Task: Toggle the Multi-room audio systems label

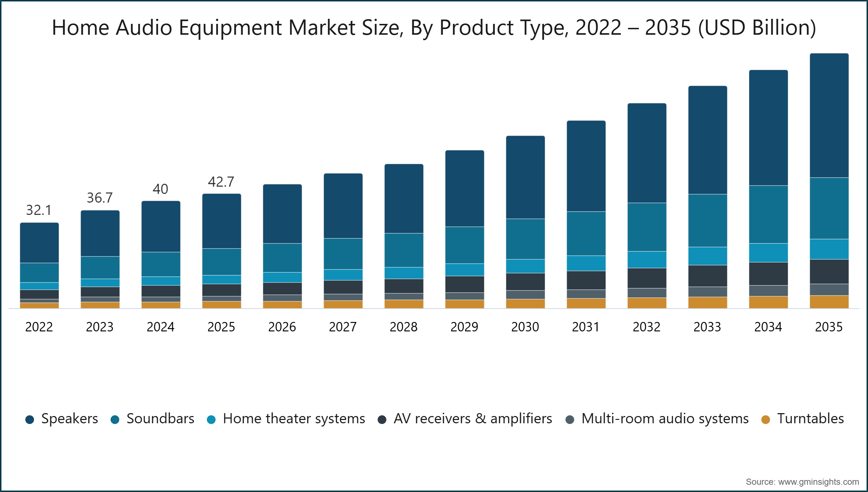Action: 665,419
